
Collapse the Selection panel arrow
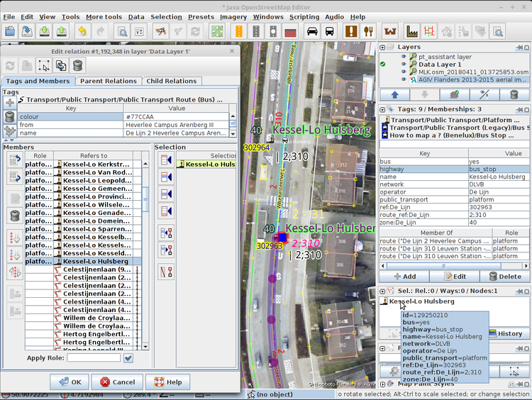(383, 291)
